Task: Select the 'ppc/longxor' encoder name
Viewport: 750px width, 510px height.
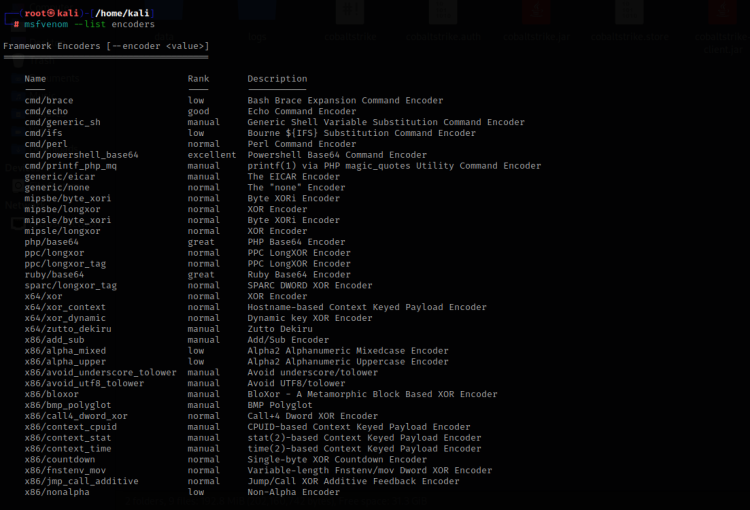Action: [x=55, y=253]
